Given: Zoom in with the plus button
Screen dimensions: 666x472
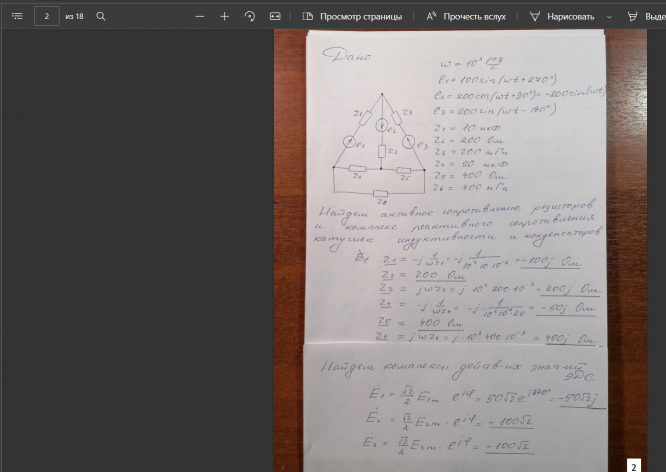Looking at the screenshot, I should [225, 17].
